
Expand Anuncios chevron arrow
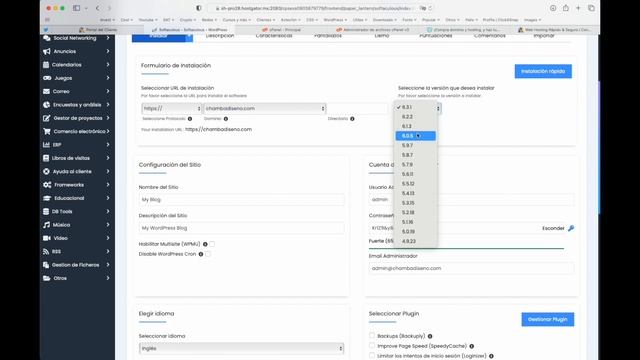point(108,51)
